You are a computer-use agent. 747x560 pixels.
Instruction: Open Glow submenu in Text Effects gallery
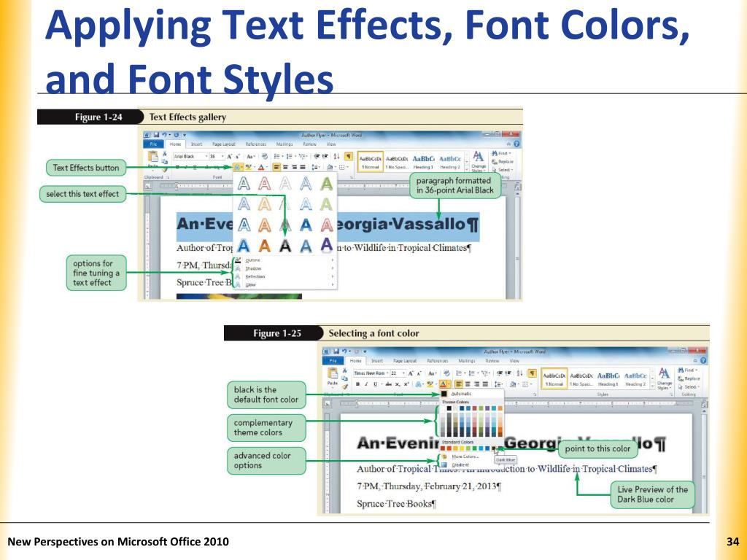point(286,284)
